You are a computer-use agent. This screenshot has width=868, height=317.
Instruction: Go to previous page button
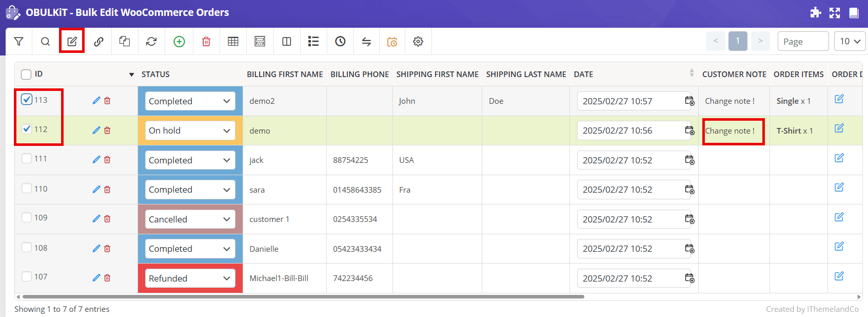[x=716, y=41]
